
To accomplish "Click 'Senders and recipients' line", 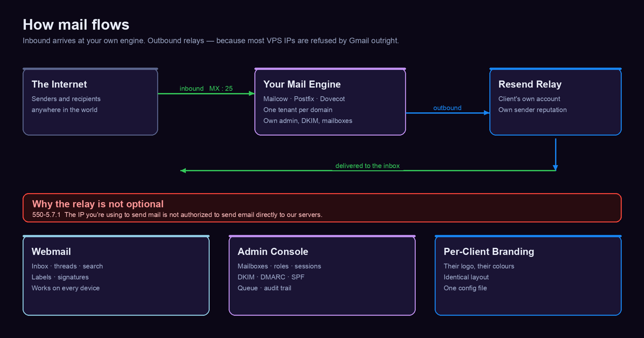I will [x=66, y=99].
